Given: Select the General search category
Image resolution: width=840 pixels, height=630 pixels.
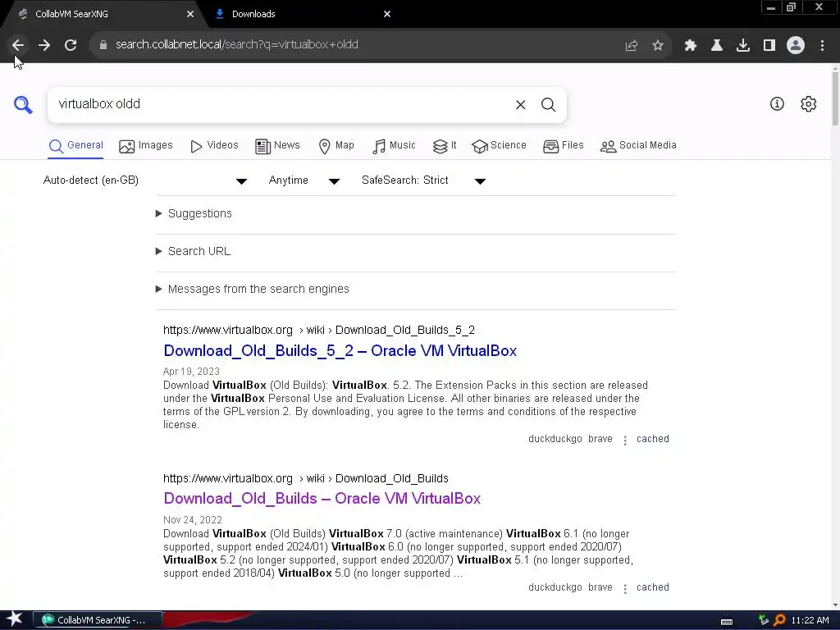Looking at the screenshot, I should coord(75,146).
